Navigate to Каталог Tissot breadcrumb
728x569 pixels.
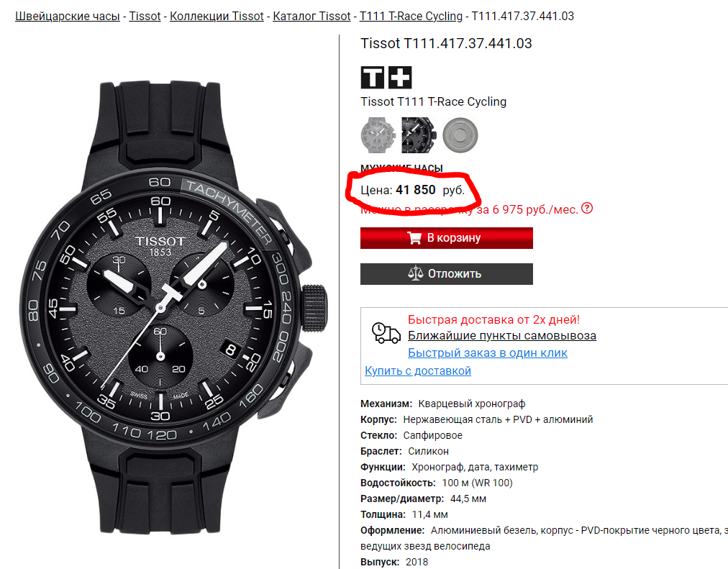tap(311, 16)
